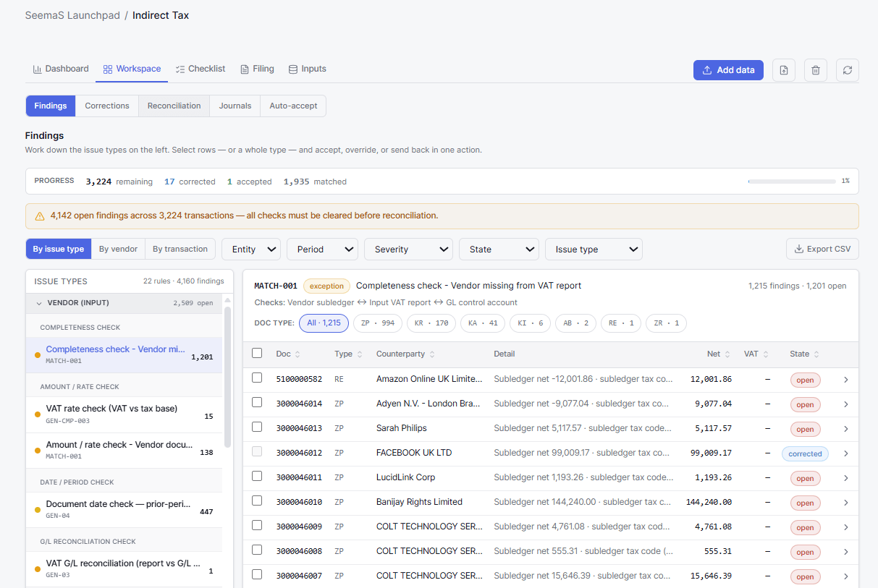Switch to the Corrections sub-tab
Viewport: 878px width, 588px height.
(x=107, y=106)
